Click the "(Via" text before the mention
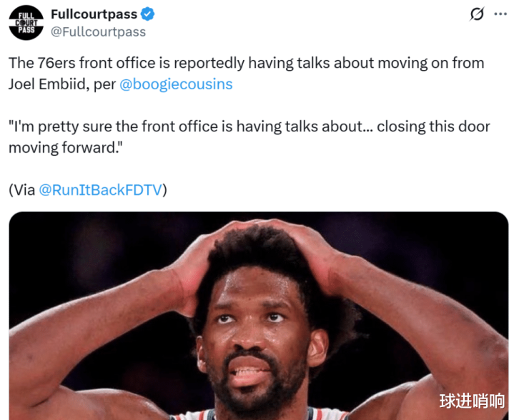Viewport: 514px width, 420px height. (x=22, y=190)
